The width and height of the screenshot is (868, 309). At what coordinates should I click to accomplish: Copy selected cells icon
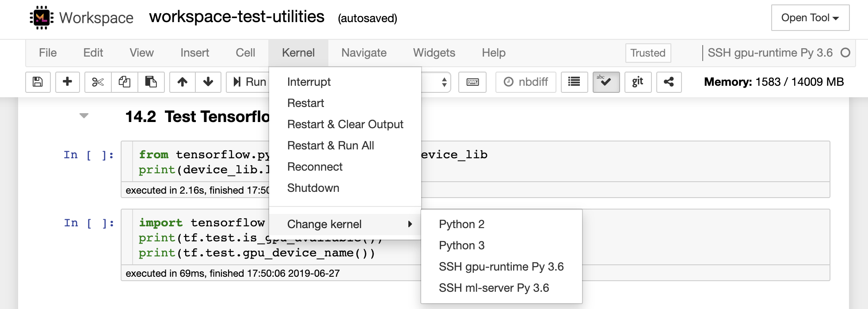coord(124,82)
